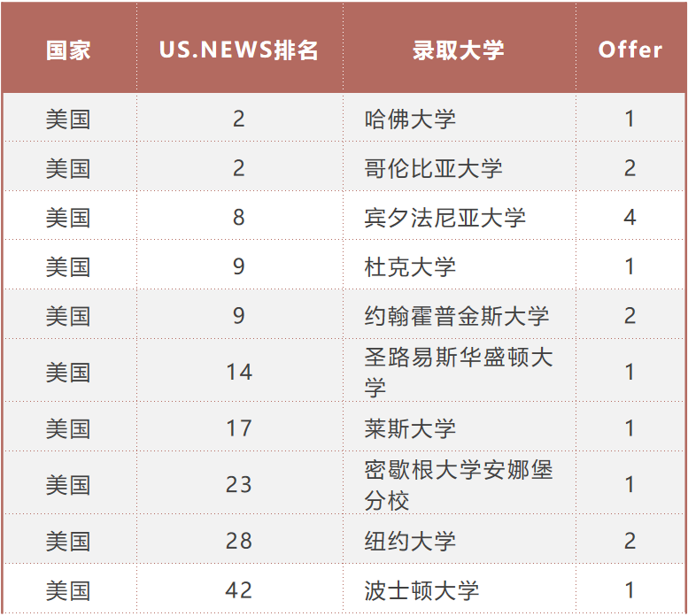Click the ranking 28 cell

point(239,541)
